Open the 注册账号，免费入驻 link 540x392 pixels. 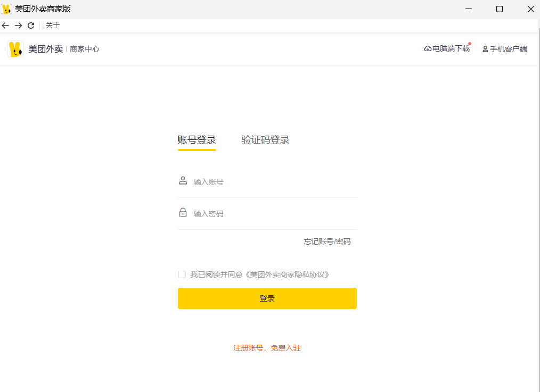[x=267, y=348]
